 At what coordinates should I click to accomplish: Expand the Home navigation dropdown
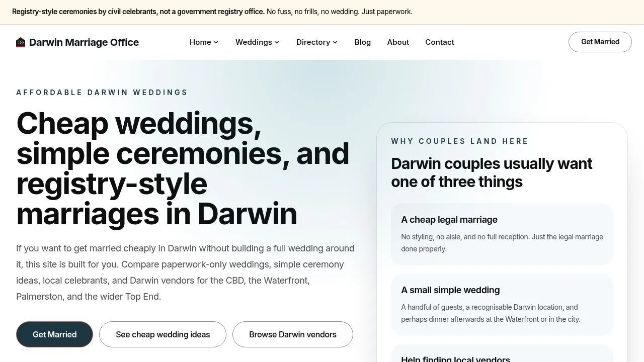tap(203, 42)
